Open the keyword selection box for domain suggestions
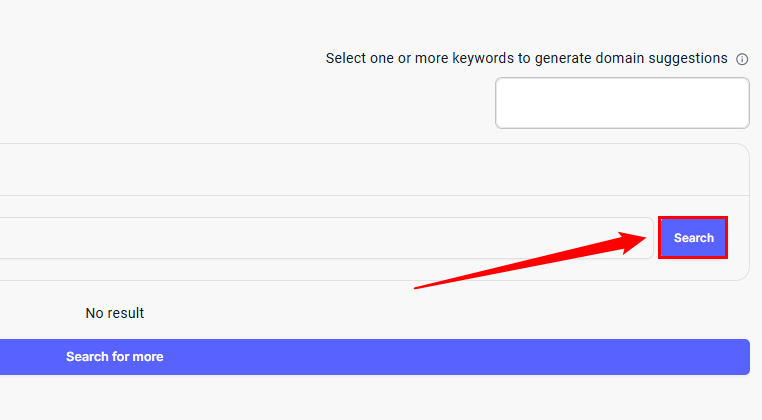Screen dimensions: 762x420 pyautogui.click(x=622, y=103)
